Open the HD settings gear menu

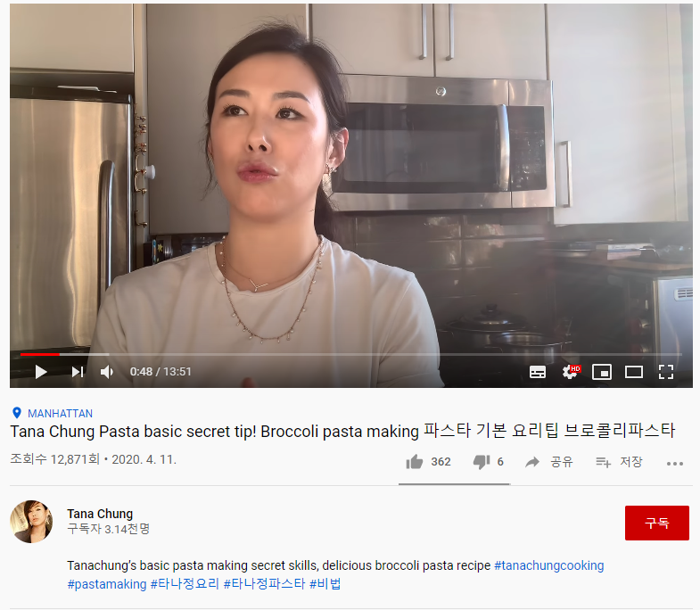click(571, 372)
